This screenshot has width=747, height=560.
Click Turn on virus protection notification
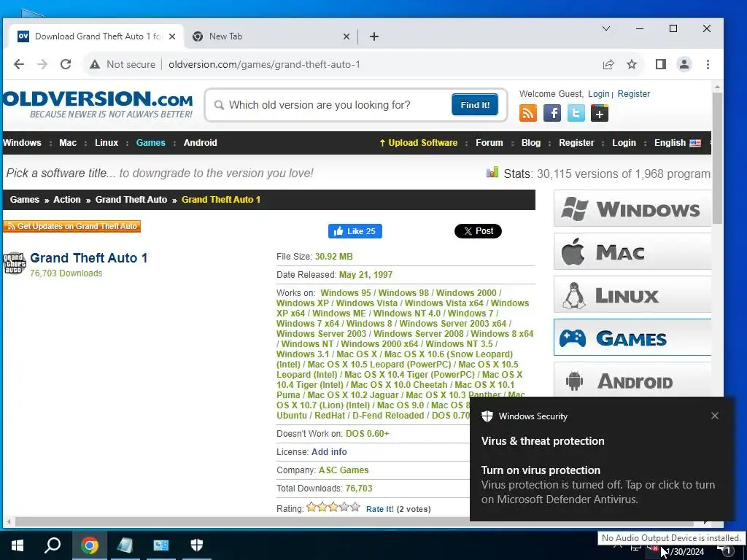pyautogui.click(x=601, y=485)
